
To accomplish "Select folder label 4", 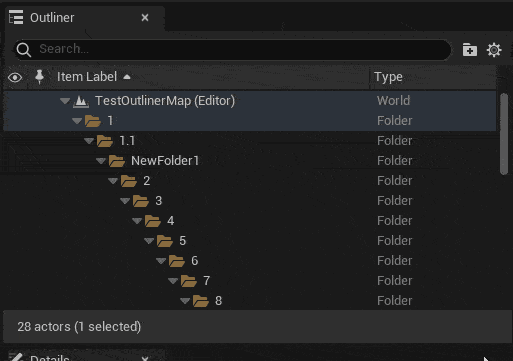I will point(171,221).
